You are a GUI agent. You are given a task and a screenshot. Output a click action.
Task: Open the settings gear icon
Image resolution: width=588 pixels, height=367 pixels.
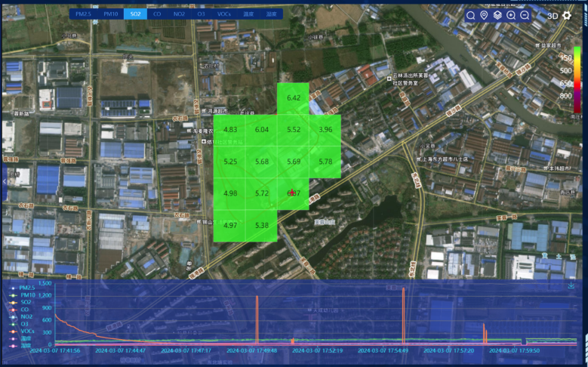(x=567, y=15)
